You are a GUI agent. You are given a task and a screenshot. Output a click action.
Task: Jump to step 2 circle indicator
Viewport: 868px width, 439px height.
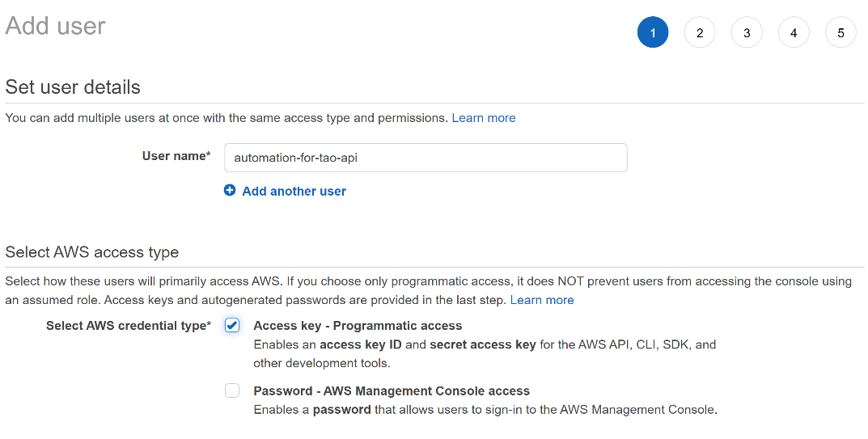click(700, 33)
